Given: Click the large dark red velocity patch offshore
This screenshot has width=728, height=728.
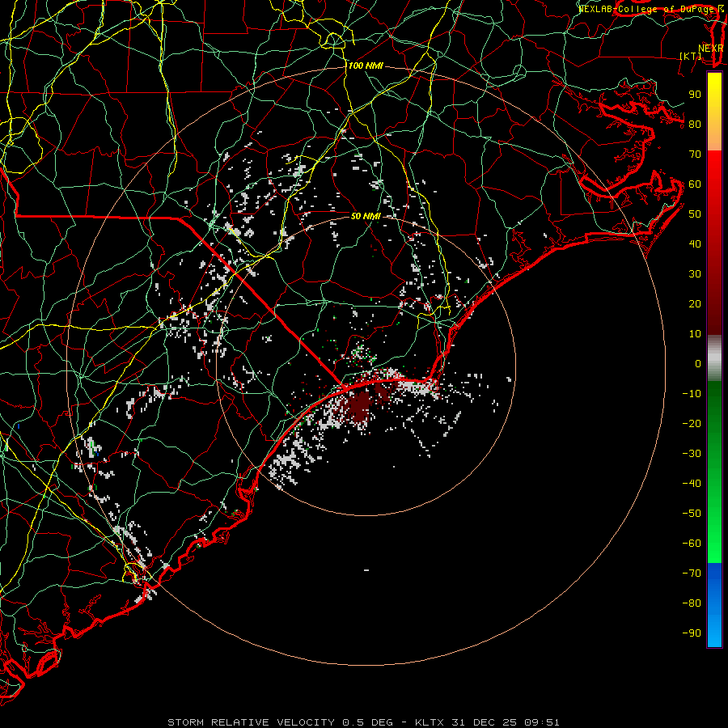Looking at the screenshot, I should [x=360, y=406].
